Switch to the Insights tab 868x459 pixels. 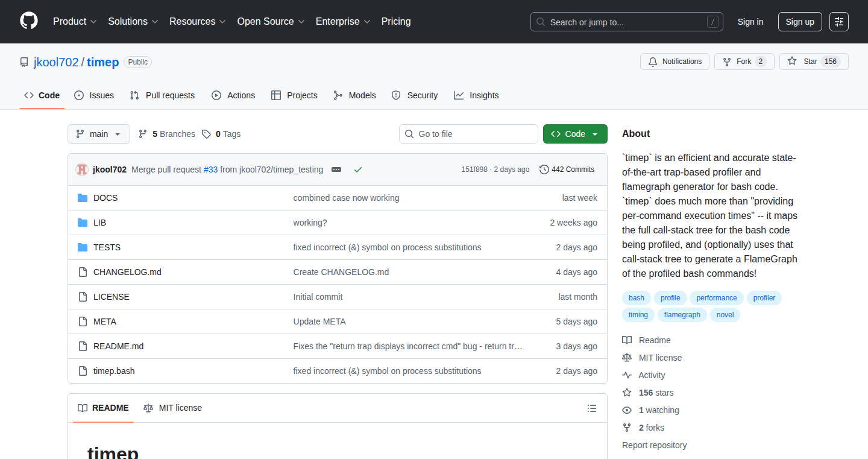[x=476, y=95]
